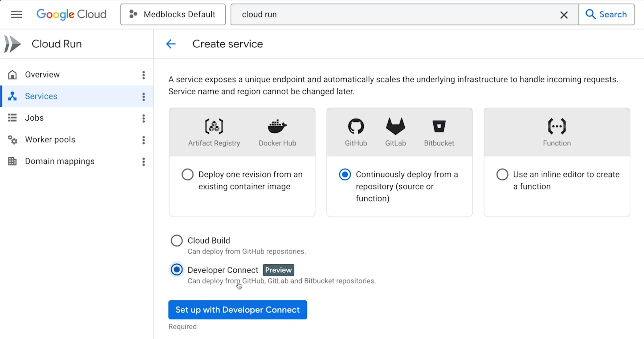Click the Artifact Registry icon

click(x=214, y=126)
